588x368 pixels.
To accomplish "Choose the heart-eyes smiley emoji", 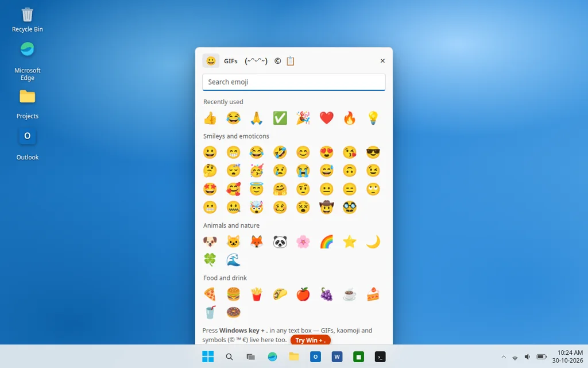I will [x=326, y=152].
